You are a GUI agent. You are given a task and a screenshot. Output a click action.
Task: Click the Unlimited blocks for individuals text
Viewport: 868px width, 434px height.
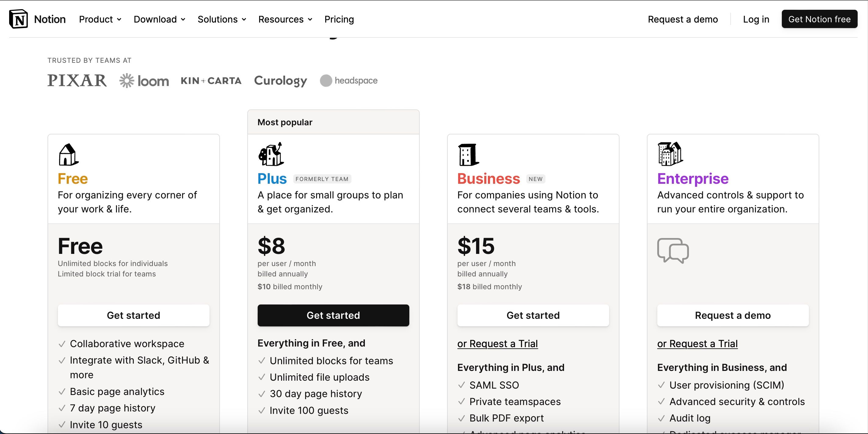pos(113,263)
